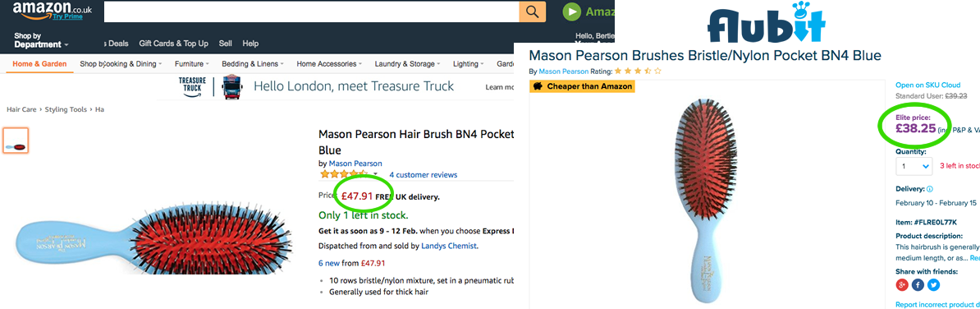Select the hairbrush product thumbnail

click(16, 141)
